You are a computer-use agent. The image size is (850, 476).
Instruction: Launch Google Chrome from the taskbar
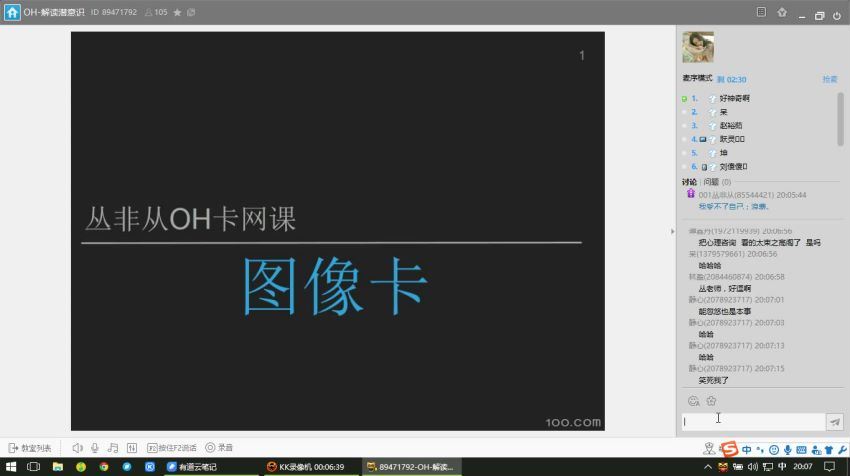[x=104, y=467]
